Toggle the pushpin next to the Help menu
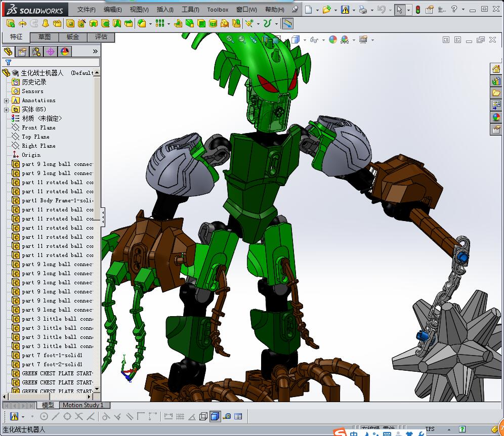 [295, 9]
